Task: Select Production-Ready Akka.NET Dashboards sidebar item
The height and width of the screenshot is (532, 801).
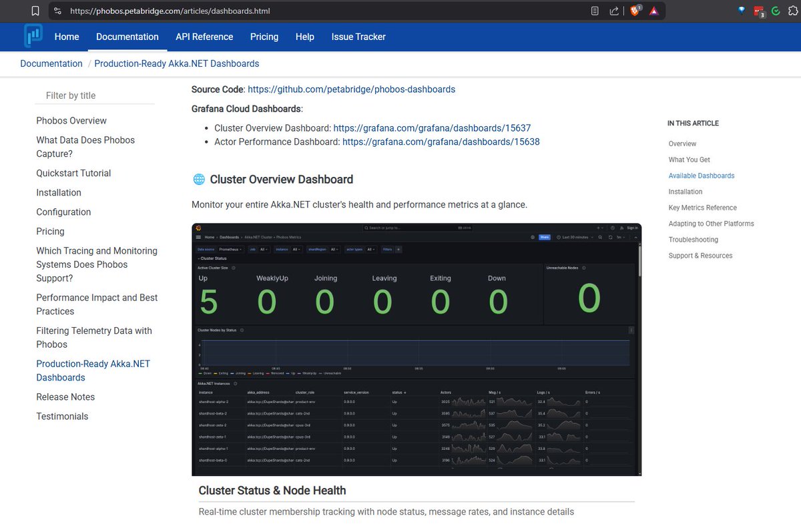Action: [x=93, y=370]
